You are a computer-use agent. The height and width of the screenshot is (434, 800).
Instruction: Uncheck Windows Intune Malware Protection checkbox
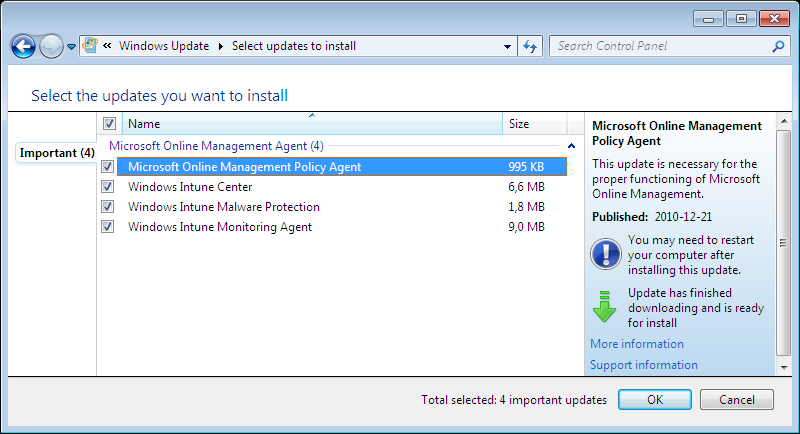click(x=108, y=207)
